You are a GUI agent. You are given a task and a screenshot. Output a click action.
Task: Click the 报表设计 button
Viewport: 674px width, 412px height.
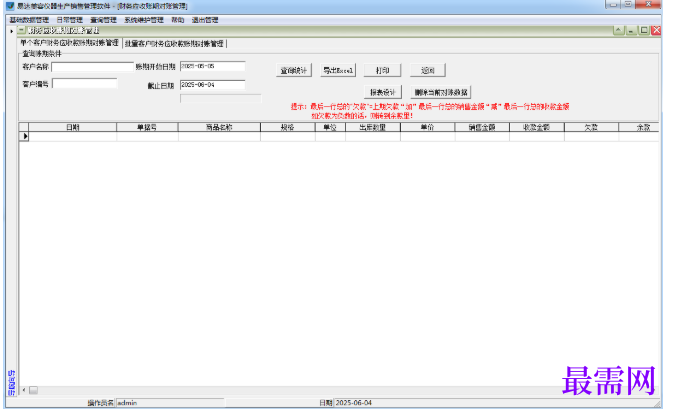point(383,92)
